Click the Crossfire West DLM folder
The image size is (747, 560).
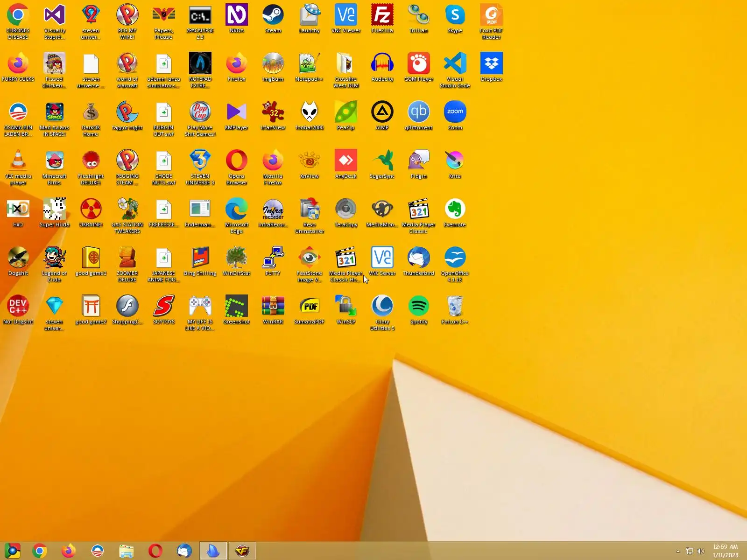346,70
